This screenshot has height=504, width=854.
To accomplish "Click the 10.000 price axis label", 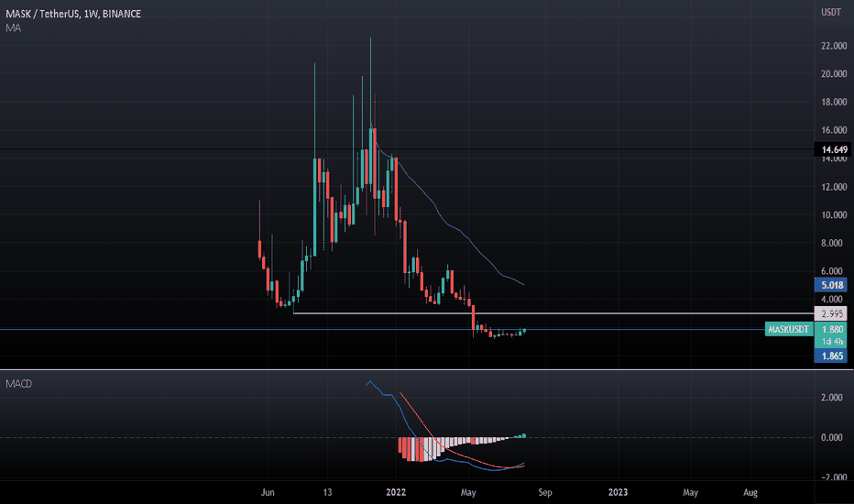I will [x=834, y=214].
